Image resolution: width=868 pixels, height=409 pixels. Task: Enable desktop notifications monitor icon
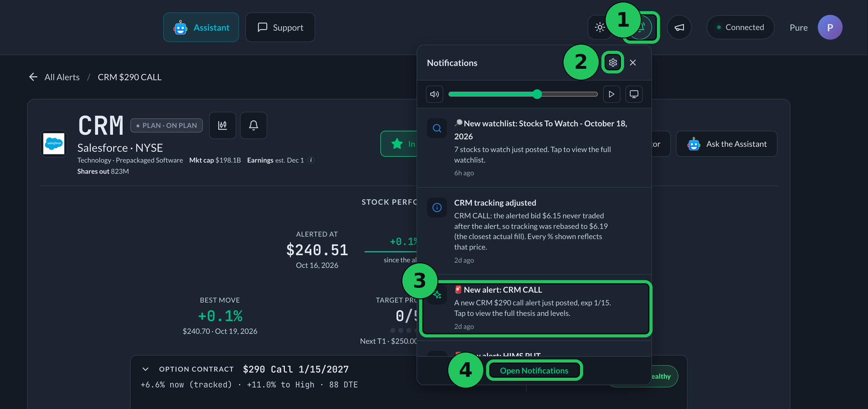tap(634, 94)
